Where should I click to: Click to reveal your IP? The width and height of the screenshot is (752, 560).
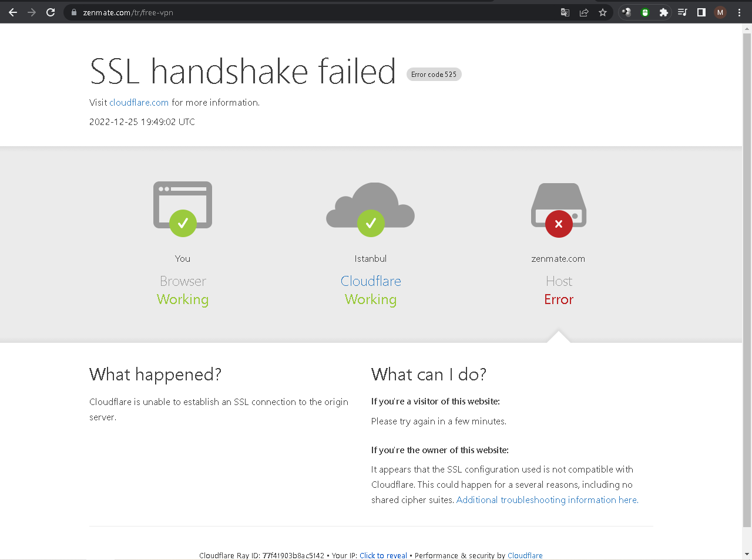pos(383,555)
